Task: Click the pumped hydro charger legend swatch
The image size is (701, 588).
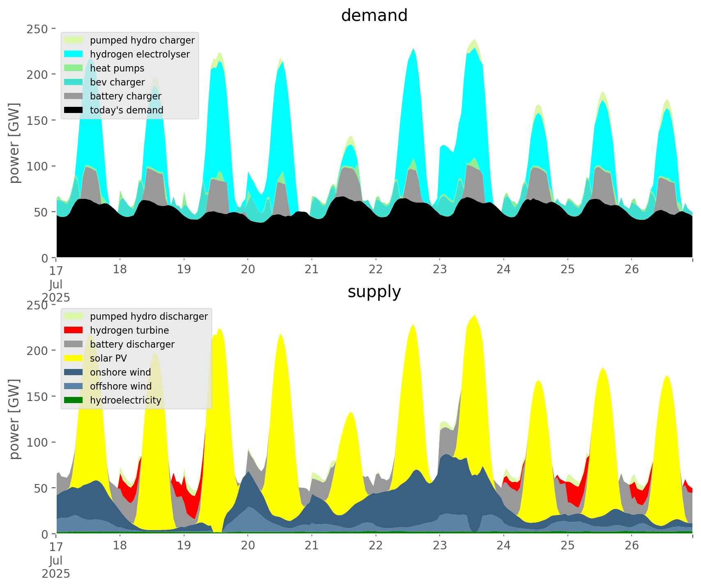Action: 74,40
